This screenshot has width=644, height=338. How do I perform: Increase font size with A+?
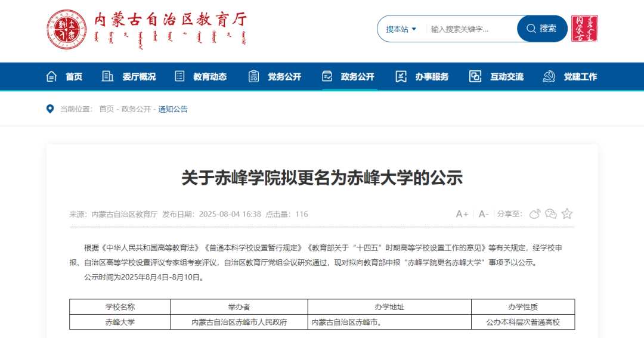462,214
